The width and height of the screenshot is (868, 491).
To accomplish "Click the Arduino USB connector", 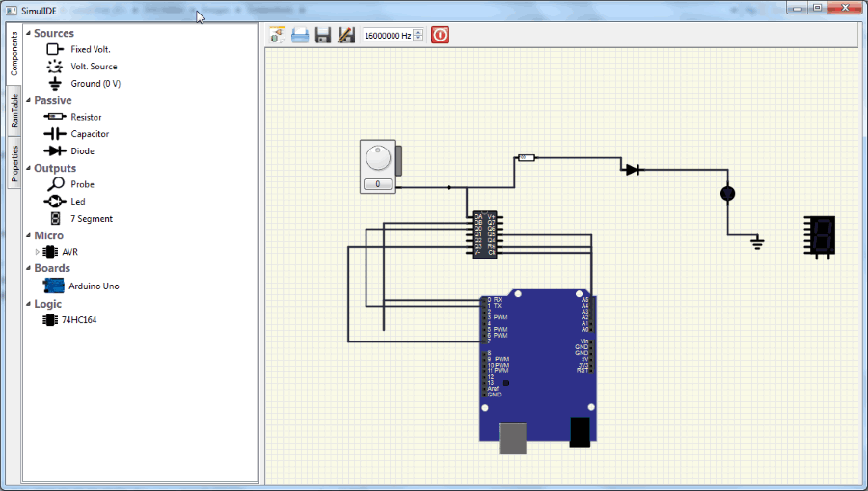I will pyautogui.click(x=513, y=438).
